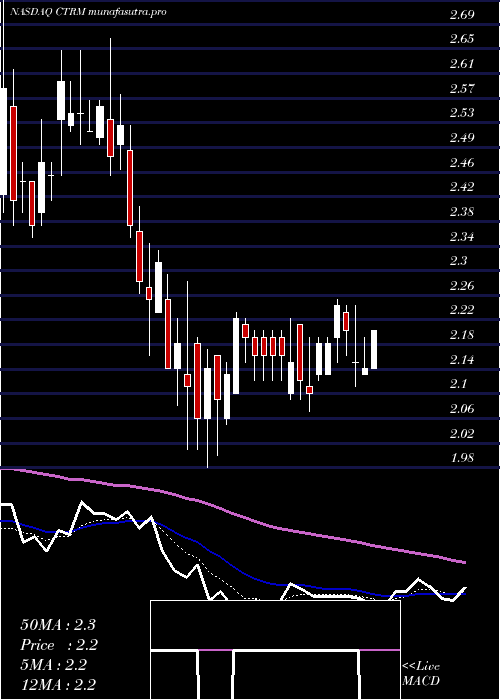Click the 2.26 price axis label
The image size is (500, 700).
462,285
